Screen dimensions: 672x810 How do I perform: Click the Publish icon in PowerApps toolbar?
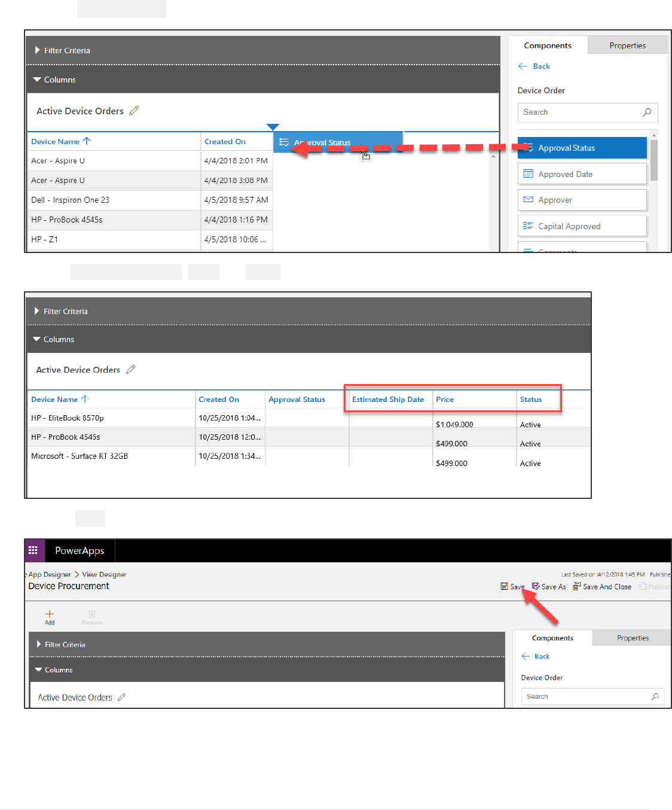pyautogui.click(x=643, y=587)
